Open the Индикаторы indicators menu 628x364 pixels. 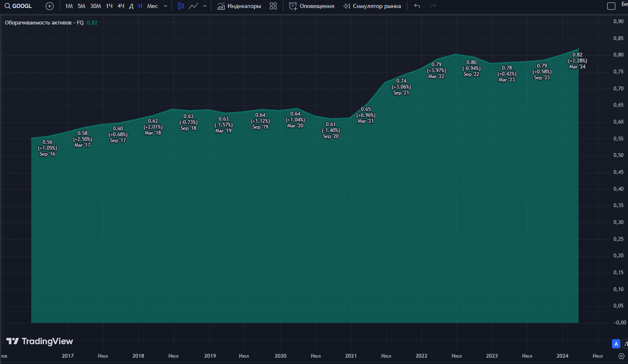tap(239, 6)
